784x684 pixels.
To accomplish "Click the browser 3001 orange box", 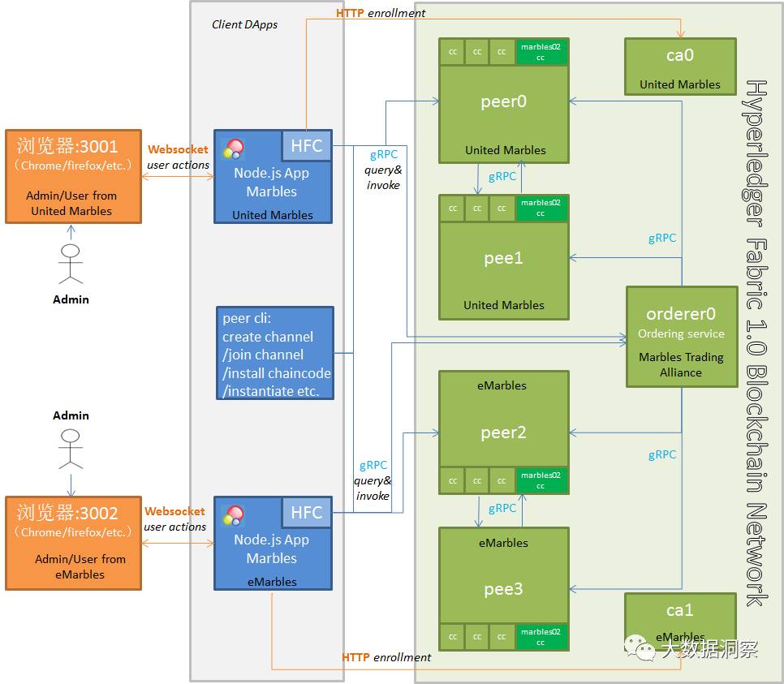I will coord(74,177).
